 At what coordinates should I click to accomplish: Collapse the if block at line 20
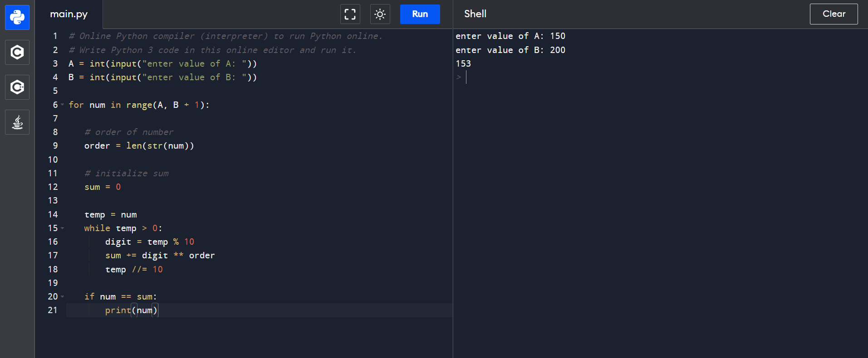click(x=63, y=297)
